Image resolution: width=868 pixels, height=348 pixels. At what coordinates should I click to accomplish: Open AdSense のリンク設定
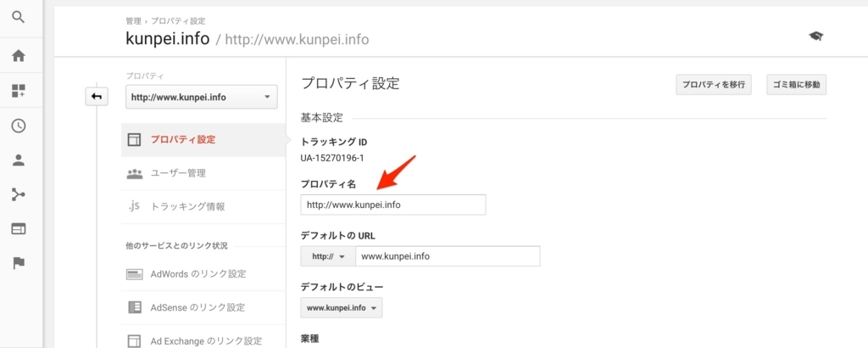coord(203,307)
